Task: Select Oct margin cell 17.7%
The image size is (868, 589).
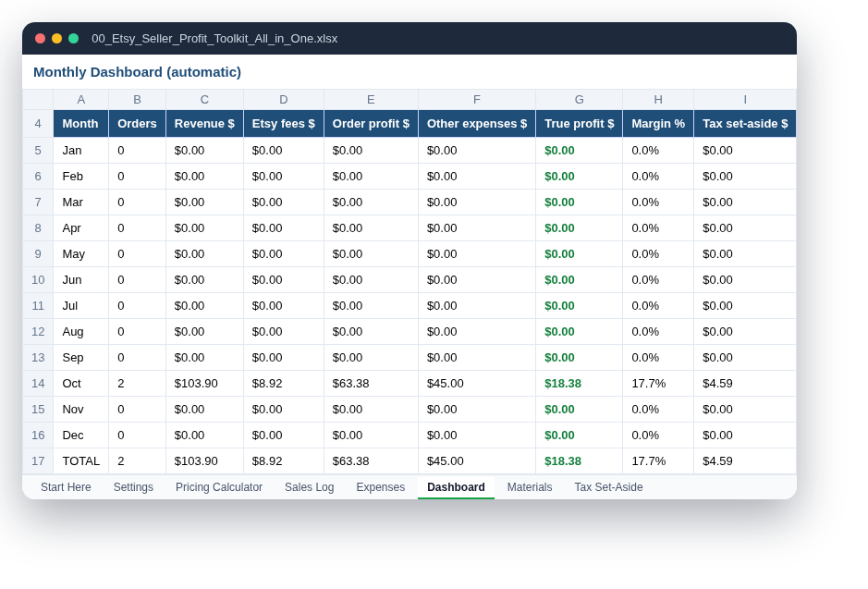Action: [658, 384]
